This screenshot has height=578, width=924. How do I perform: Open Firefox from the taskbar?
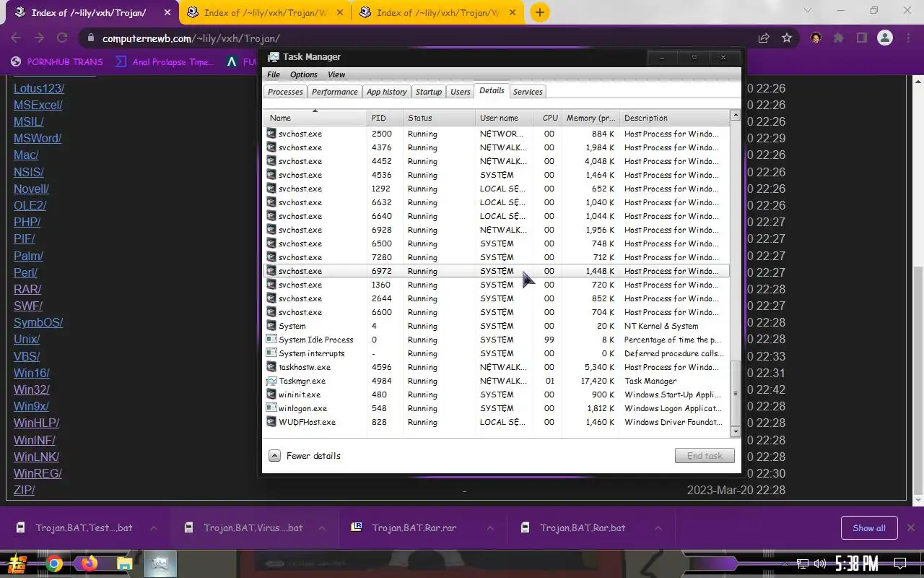pyautogui.click(x=89, y=564)
